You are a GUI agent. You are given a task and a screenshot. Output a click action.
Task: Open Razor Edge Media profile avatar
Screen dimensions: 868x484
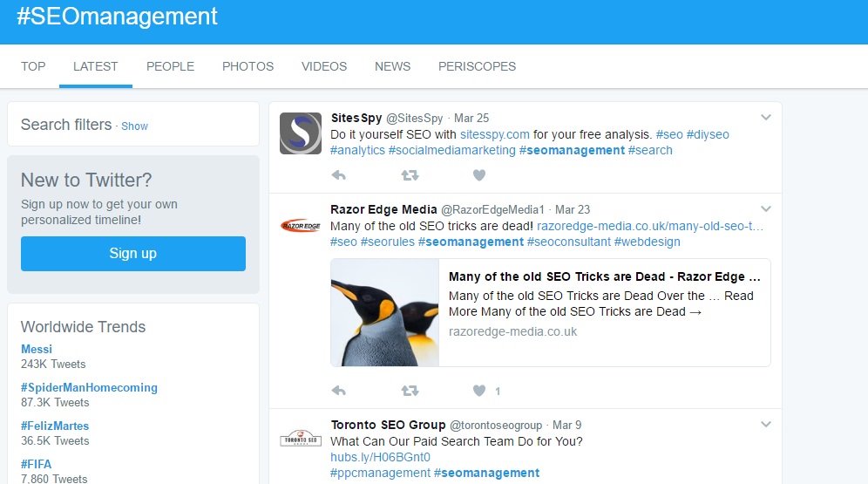(301, 225)
